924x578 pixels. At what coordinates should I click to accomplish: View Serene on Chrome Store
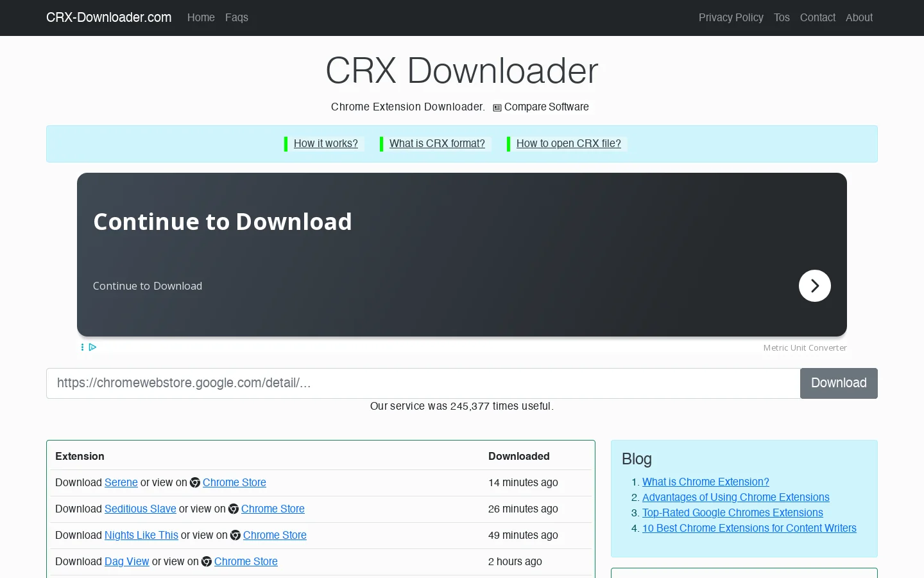coord(234,482)
